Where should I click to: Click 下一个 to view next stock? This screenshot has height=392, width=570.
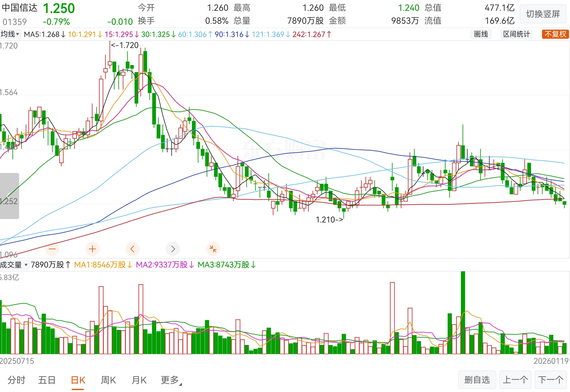[551, 379]
